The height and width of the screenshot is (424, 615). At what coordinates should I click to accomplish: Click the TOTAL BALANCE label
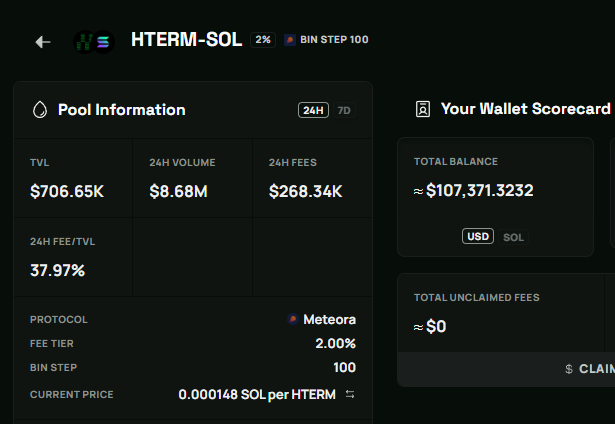click(456, 162)
